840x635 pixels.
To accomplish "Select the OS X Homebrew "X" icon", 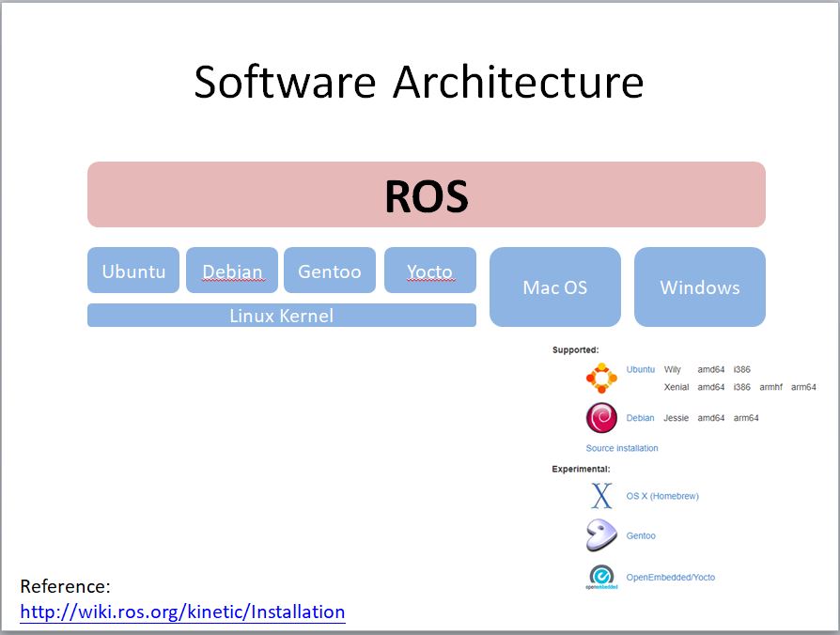I will point(599,494).
